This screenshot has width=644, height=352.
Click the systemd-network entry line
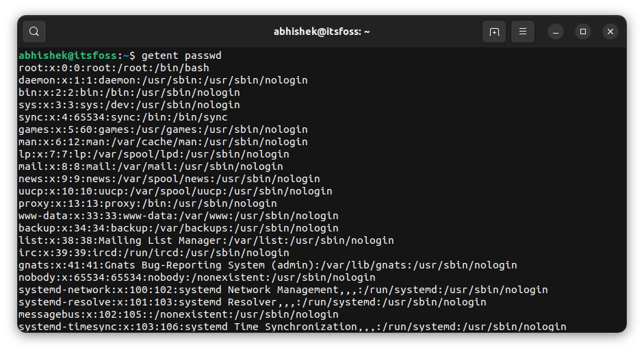[x=283, y=290]
